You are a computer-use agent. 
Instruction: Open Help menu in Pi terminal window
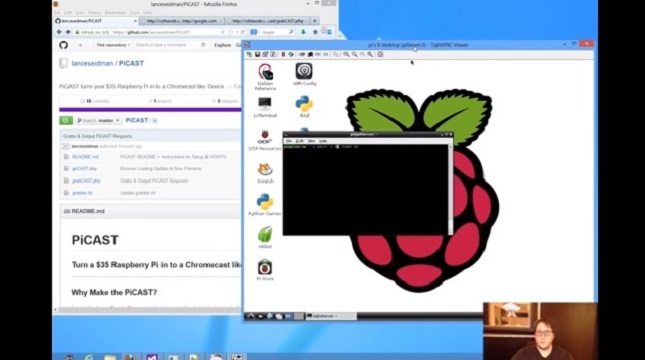pos(323,141)
